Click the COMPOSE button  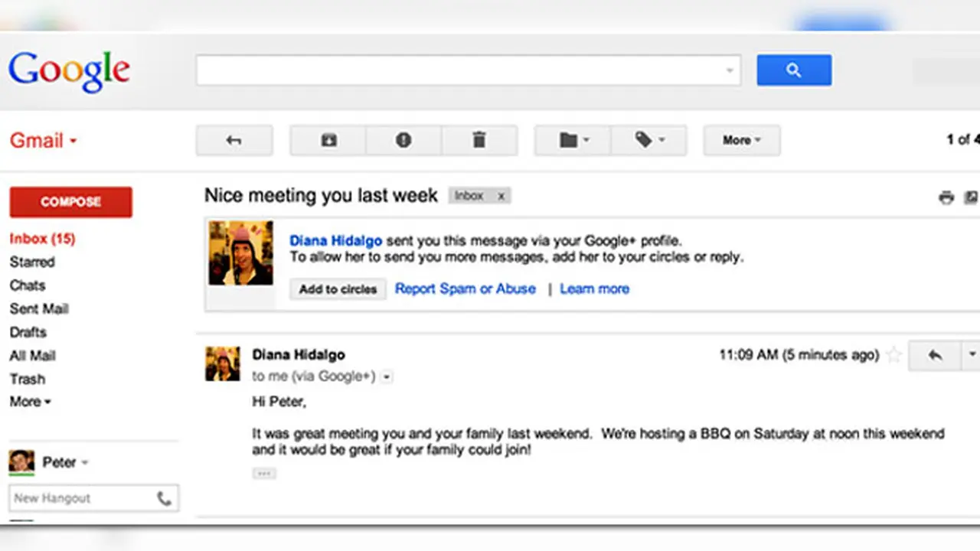click(71, 202)
